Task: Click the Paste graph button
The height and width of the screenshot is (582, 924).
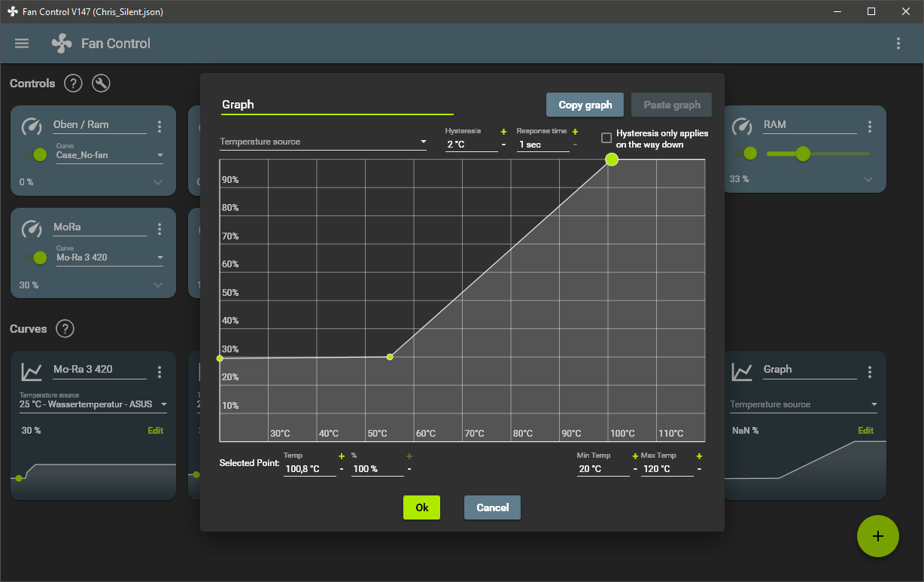Action: pos(672,105)
